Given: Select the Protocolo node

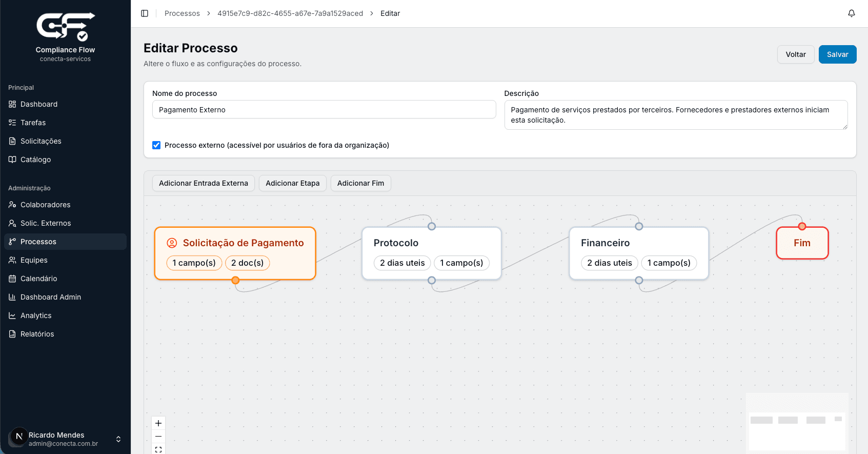Looking at the screenshot, I should (x=432, y=253).
